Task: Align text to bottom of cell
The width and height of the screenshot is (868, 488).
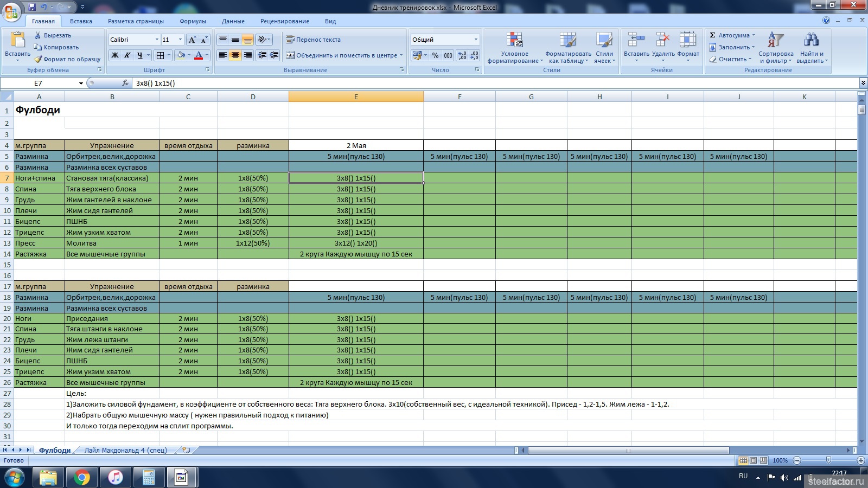Action: coord(247,40)
